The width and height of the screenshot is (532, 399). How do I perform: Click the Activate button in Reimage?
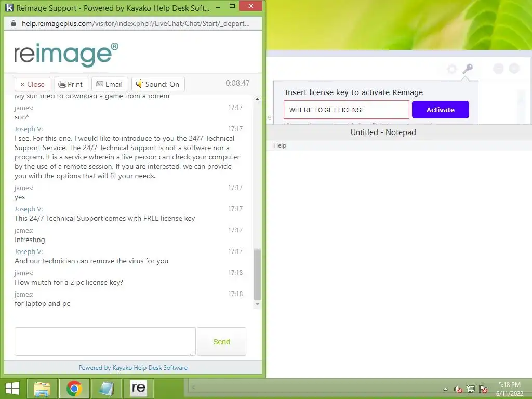pyautogui.click(x=441, y=110)
